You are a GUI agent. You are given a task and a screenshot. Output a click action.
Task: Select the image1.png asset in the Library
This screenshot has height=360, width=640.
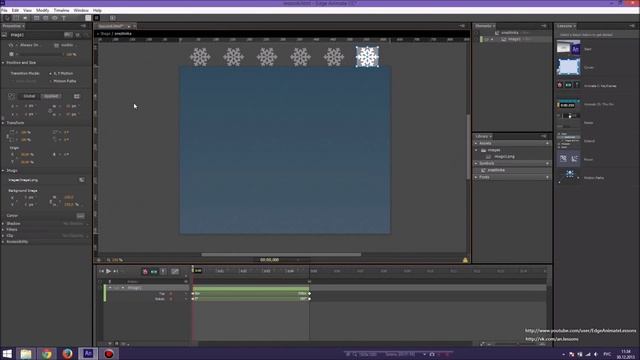click(504, 157)
